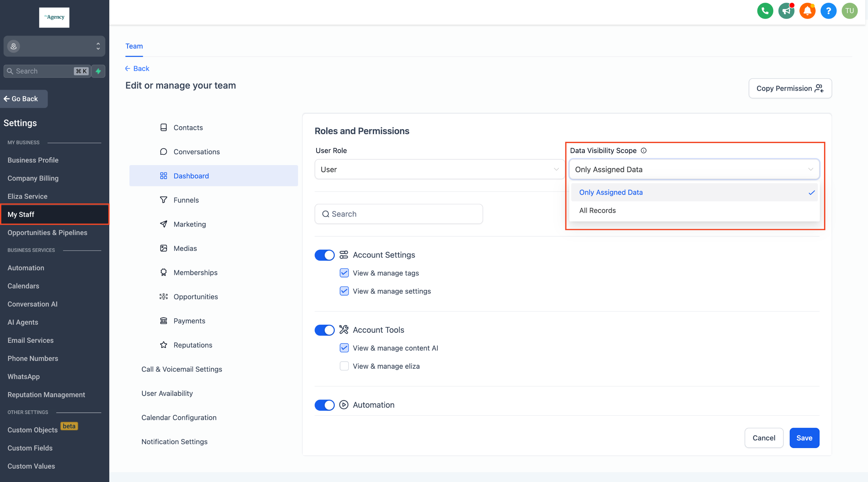Click the green lightning bolt quick action icon
The image size is (868, 482).
[x=98, y=71]
